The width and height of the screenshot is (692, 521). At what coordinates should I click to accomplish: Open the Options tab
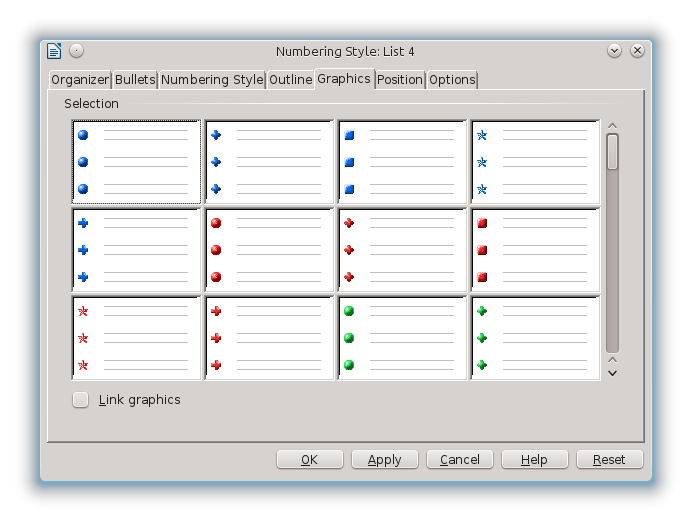[452, 80]
